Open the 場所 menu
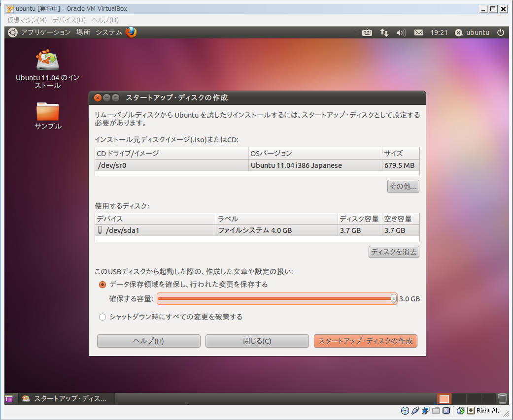513x420 pixels. [83, 32]
